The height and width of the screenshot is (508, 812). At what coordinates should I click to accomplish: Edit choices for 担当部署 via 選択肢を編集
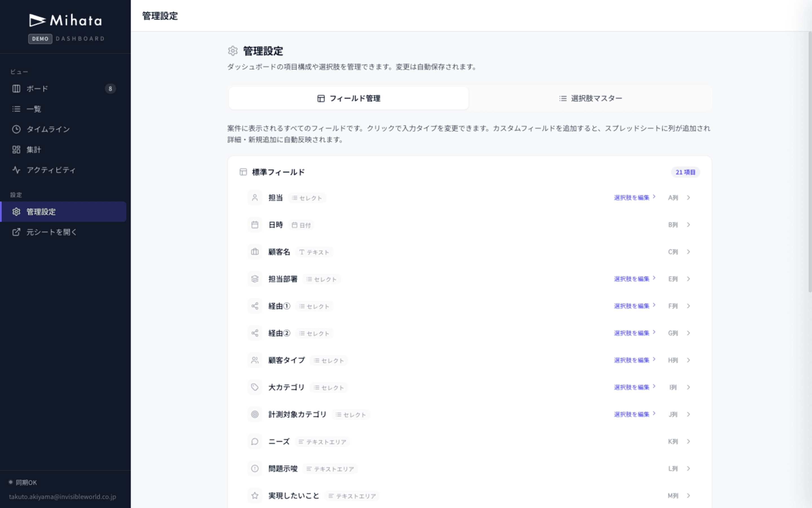pyautogui.click(x=635, y=279)
